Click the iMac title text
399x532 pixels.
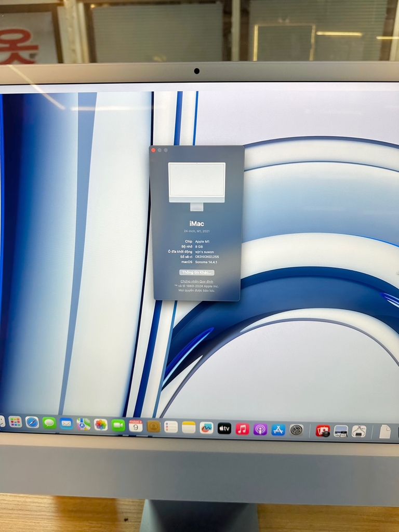[197, 223]
